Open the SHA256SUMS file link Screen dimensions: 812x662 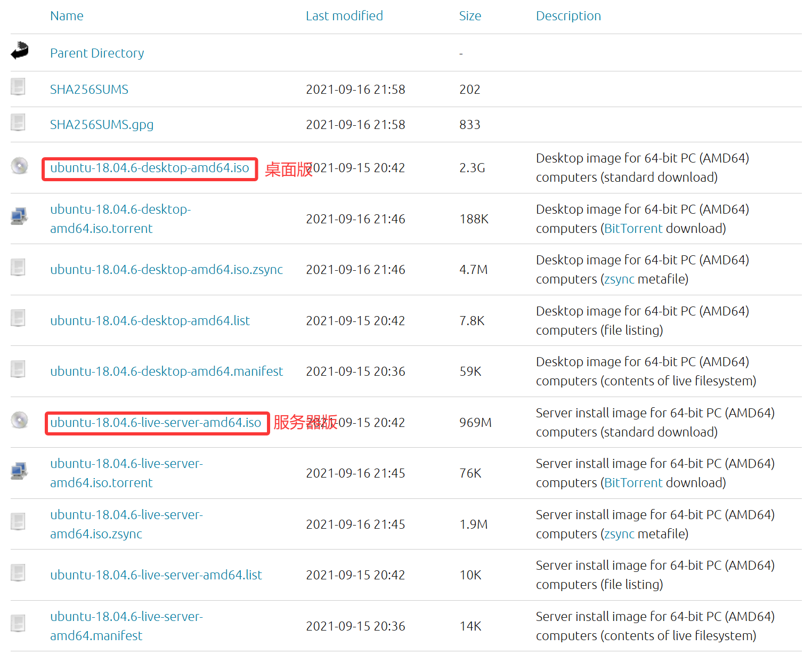pos(89,90)
